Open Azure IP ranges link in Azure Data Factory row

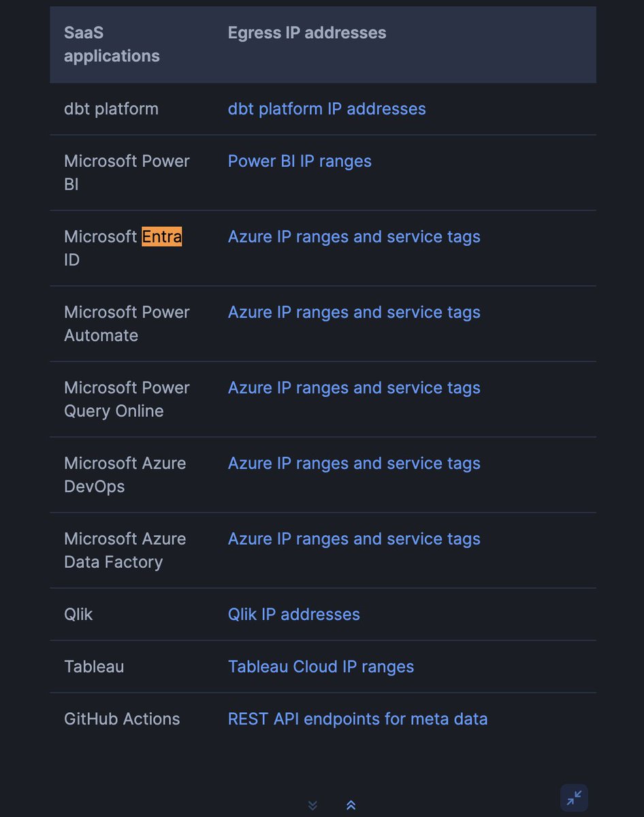pos(354,539)
